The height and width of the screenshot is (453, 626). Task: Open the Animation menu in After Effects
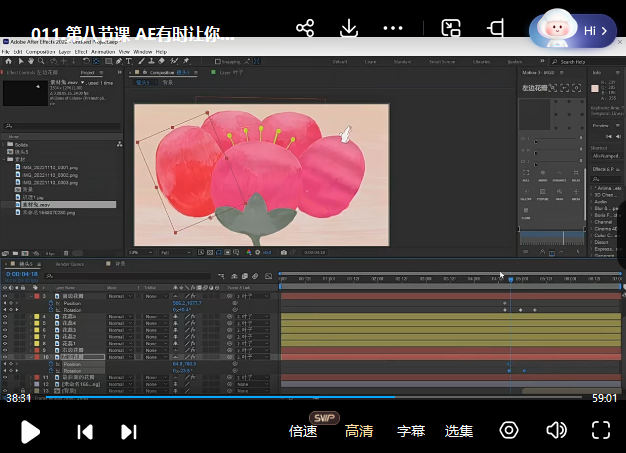point(102,51)
